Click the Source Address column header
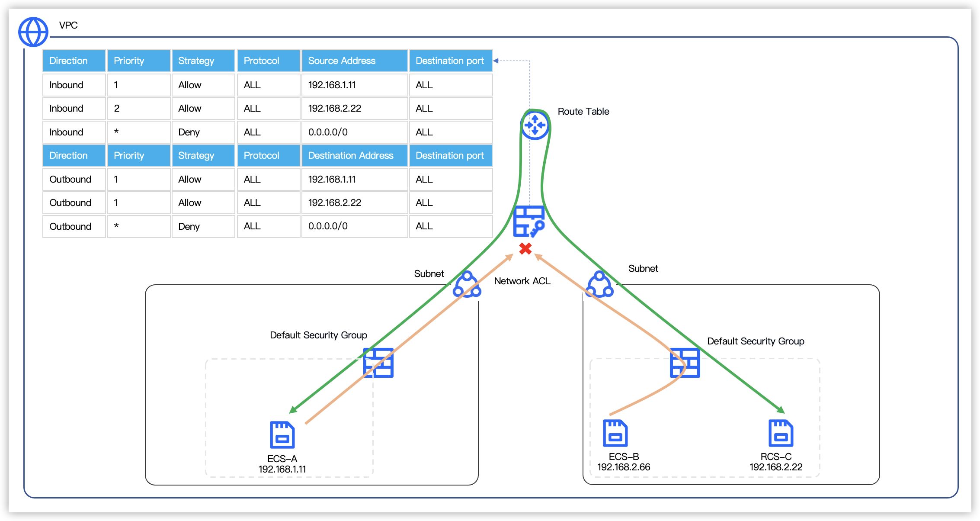Viewport: 980px width, 521px height. click(x=355, y=61)
